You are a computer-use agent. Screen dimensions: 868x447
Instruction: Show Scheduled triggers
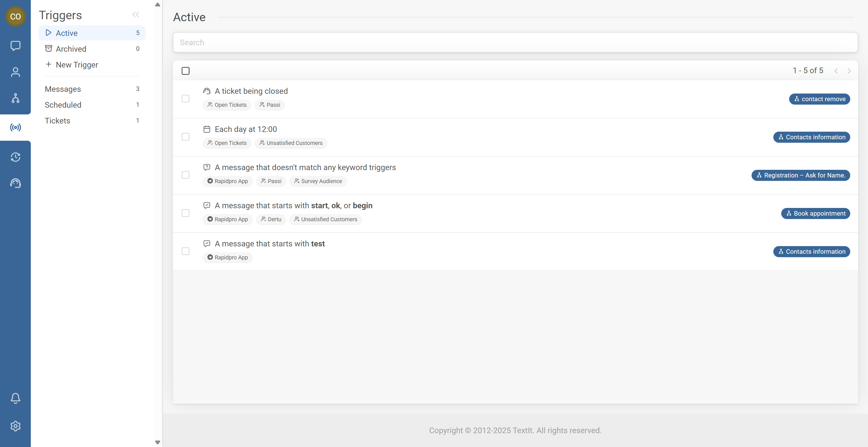(x=63, y=105)
